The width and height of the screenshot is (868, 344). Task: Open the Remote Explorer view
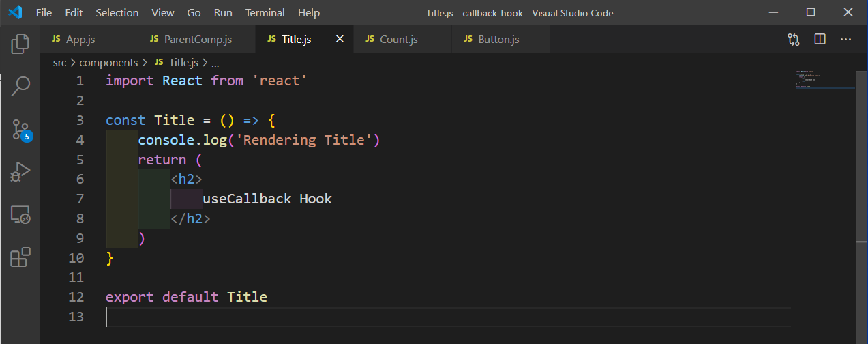click(x=20, y=215)
